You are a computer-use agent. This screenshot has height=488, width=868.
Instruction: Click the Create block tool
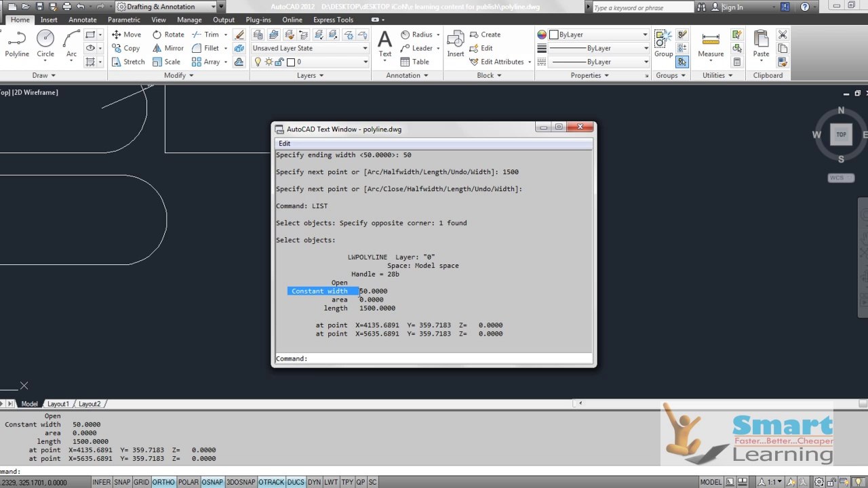tap(485, 35)
